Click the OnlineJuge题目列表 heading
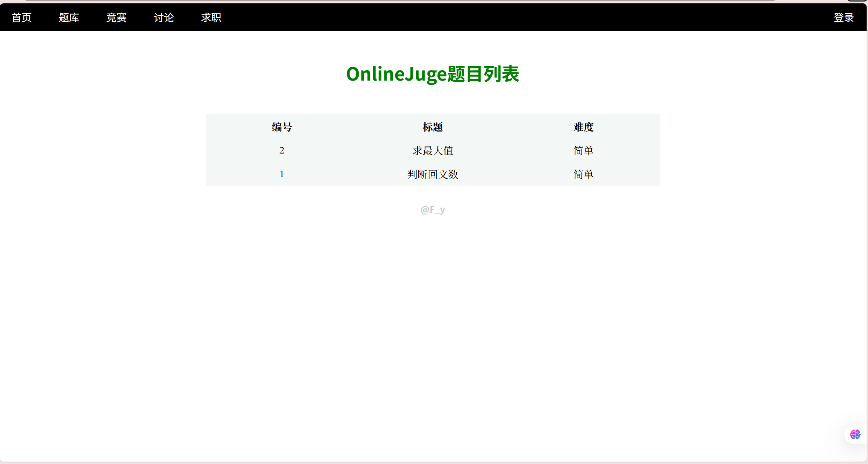 pos(433,74)
